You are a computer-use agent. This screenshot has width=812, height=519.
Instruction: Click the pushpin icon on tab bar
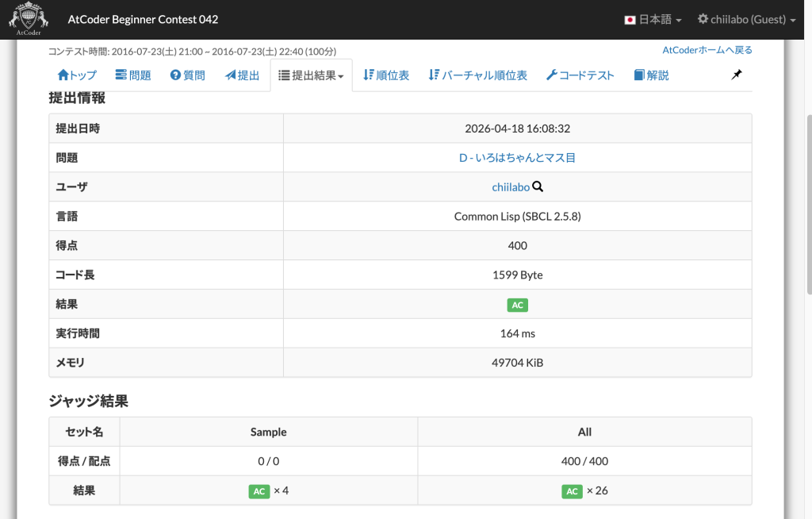point(737,75)
